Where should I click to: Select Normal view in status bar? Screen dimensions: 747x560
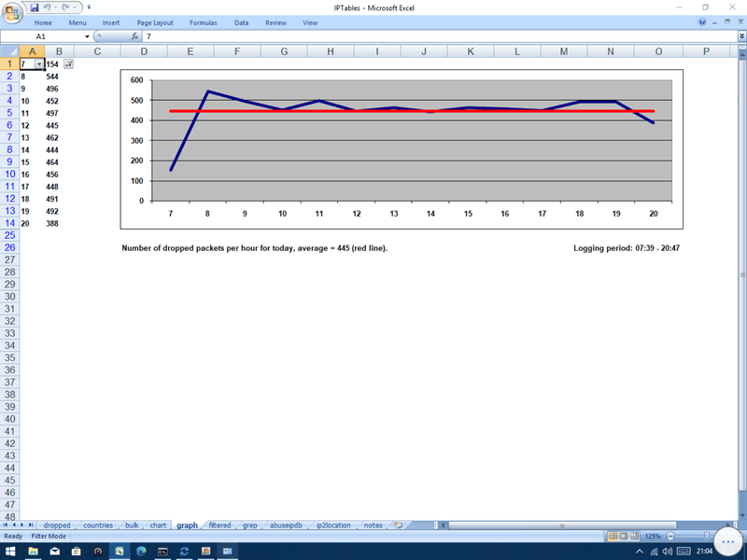pyautogui.click(x=613, y=536)
